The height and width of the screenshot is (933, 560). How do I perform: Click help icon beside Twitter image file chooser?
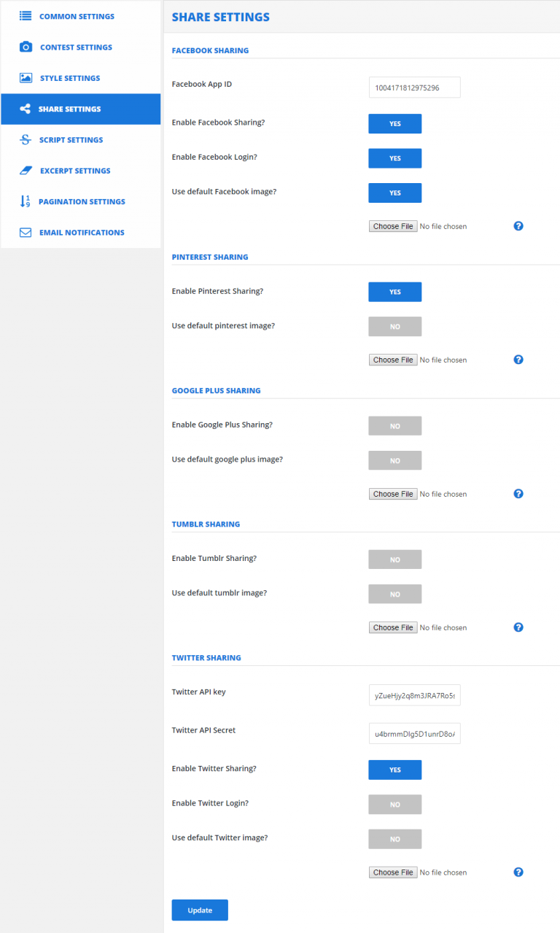coord(518,872)
